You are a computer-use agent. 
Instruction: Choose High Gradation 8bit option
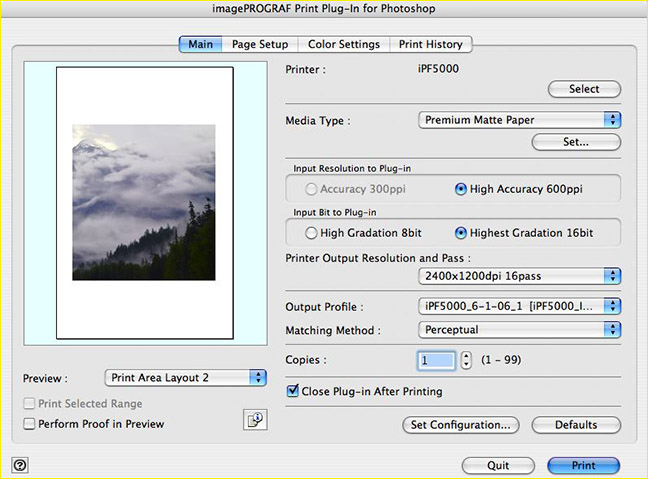coord(313,233)
